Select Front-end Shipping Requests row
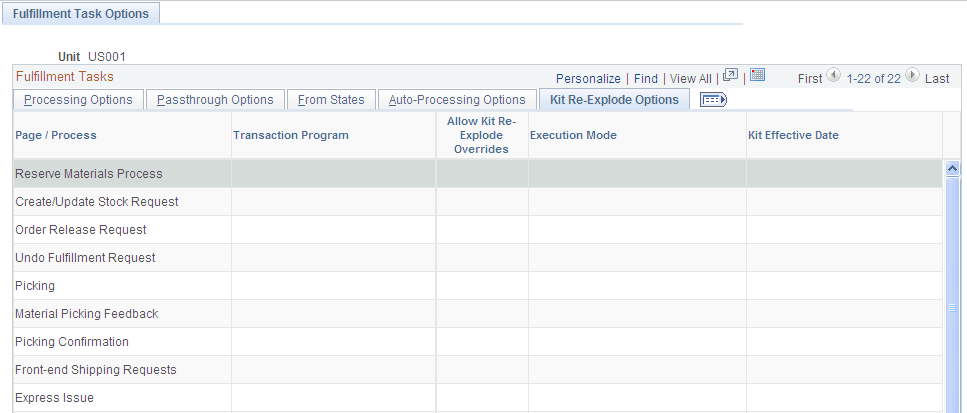 [x=478, y=370]
